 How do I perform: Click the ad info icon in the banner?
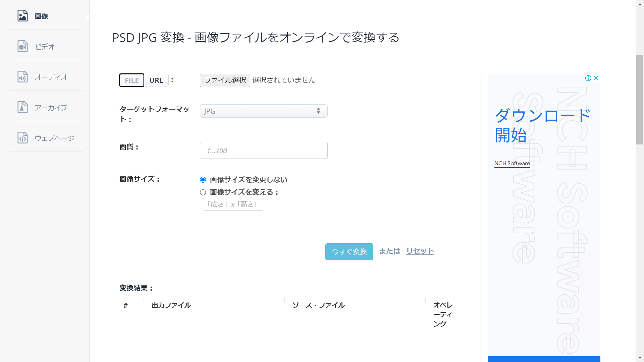click(588, 78)
